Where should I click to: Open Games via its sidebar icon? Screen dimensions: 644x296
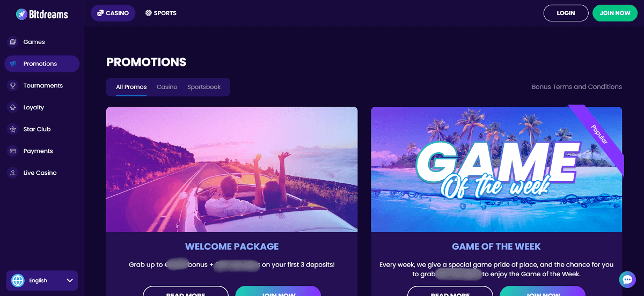[13, 42]
